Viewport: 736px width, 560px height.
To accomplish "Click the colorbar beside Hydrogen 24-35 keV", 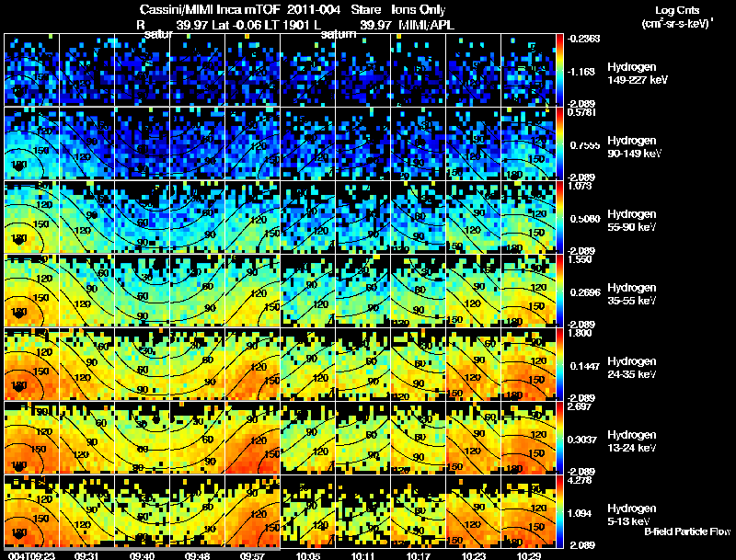I will (x=559, y=364).
